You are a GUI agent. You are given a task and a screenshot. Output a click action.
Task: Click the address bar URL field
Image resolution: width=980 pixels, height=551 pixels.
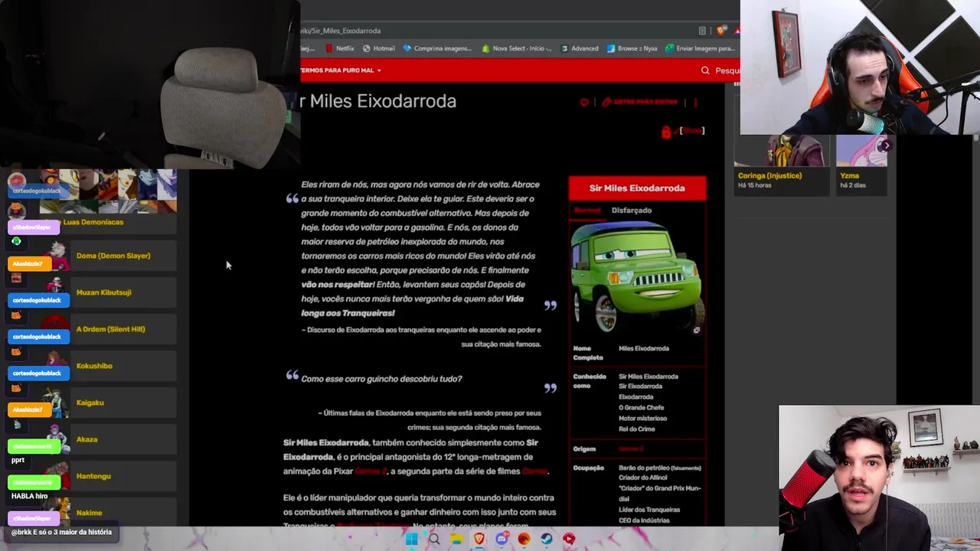click(x=498, y=31)
